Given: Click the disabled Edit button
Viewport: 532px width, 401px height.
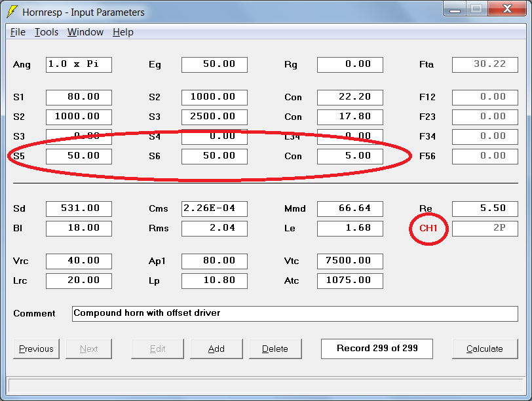Looking at the screenshot, I should pos(157,349).
